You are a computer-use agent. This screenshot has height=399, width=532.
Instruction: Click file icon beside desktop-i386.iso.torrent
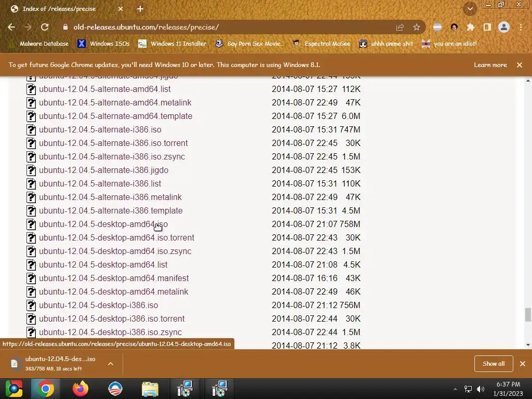click(31, 319)
